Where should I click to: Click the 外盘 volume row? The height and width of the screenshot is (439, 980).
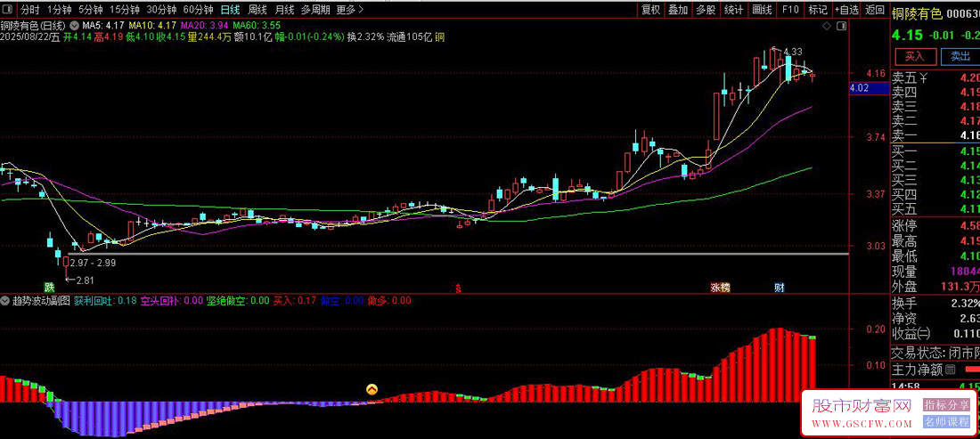(935, 287)
